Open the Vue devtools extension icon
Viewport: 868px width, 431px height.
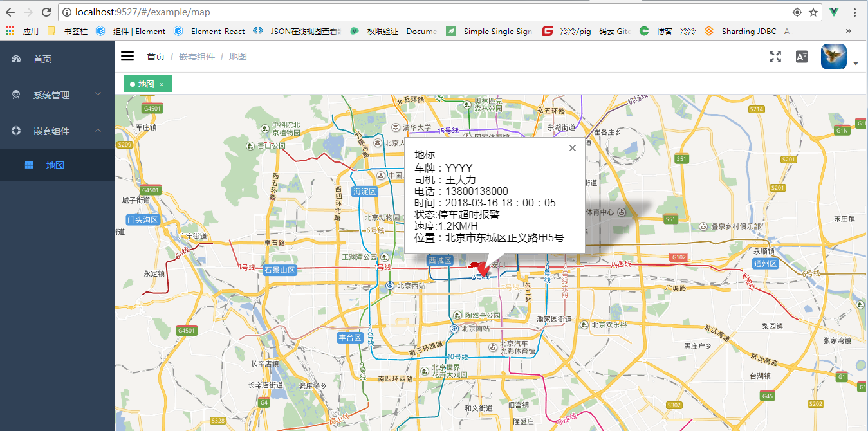pyautogui.click(x=835, y=12)
